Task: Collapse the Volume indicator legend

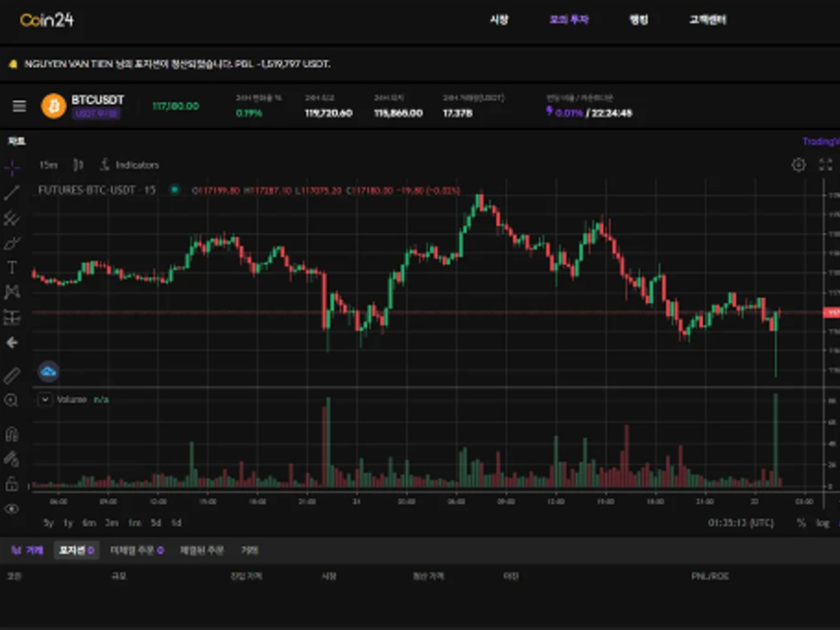Action: 45,400
